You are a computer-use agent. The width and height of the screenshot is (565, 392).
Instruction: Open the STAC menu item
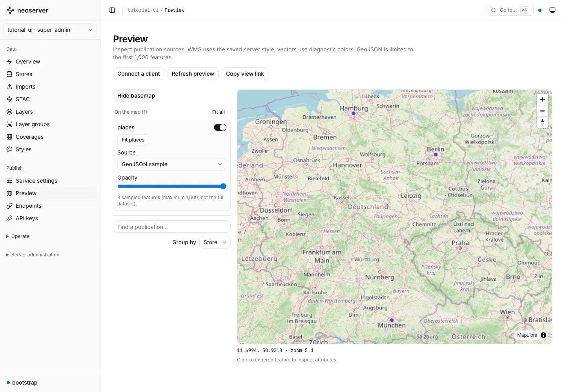50,99
